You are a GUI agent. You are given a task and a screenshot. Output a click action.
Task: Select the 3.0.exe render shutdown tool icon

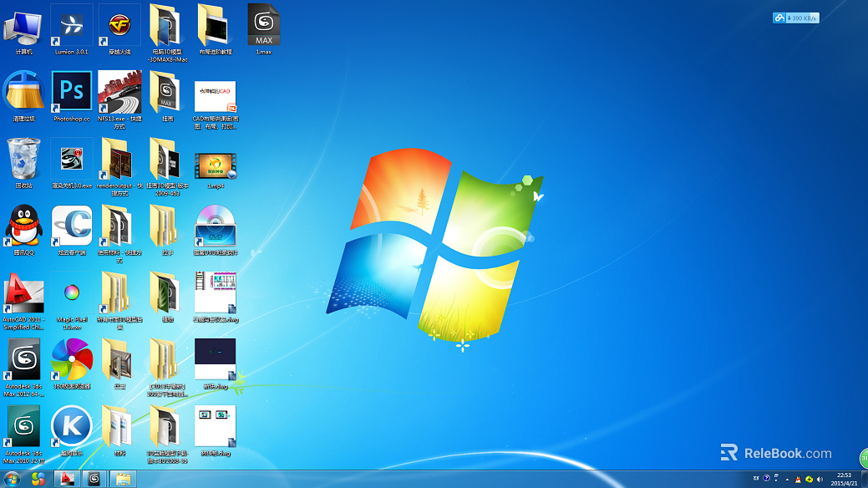[71, 162]
